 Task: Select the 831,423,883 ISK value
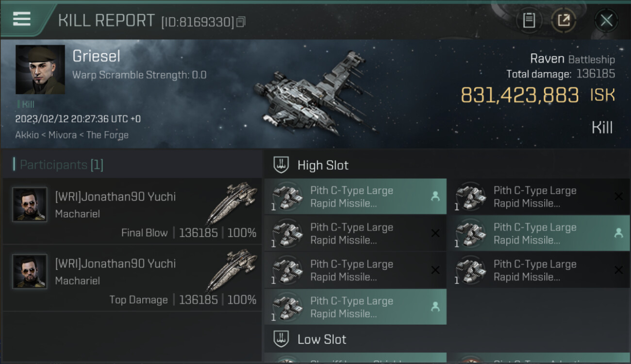(519, 95)
